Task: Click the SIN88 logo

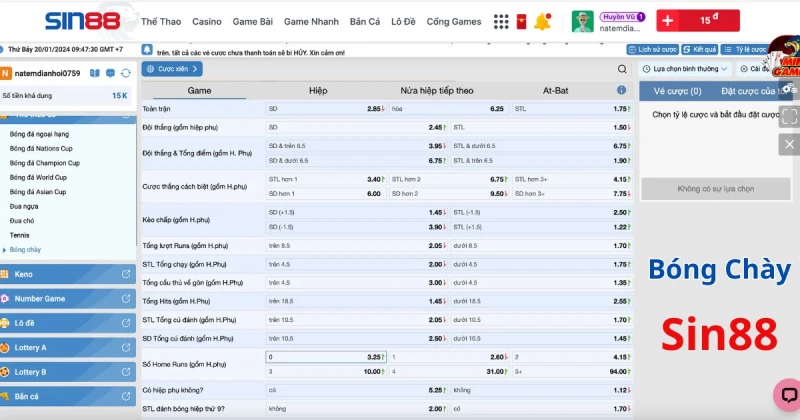Action: pyautogui.click(x=83, y=21)
